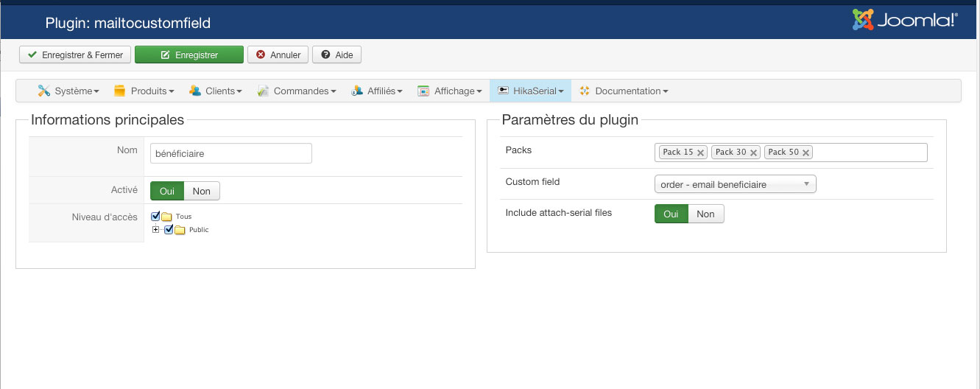Set Include attach-serial files to Non

[705, 214]
